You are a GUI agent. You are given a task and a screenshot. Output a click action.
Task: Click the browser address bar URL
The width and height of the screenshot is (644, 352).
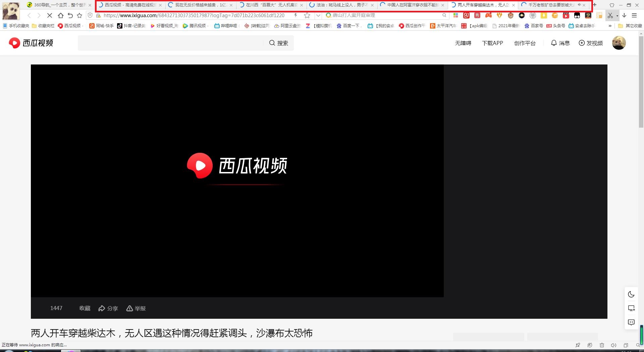(x=194, y=15)
